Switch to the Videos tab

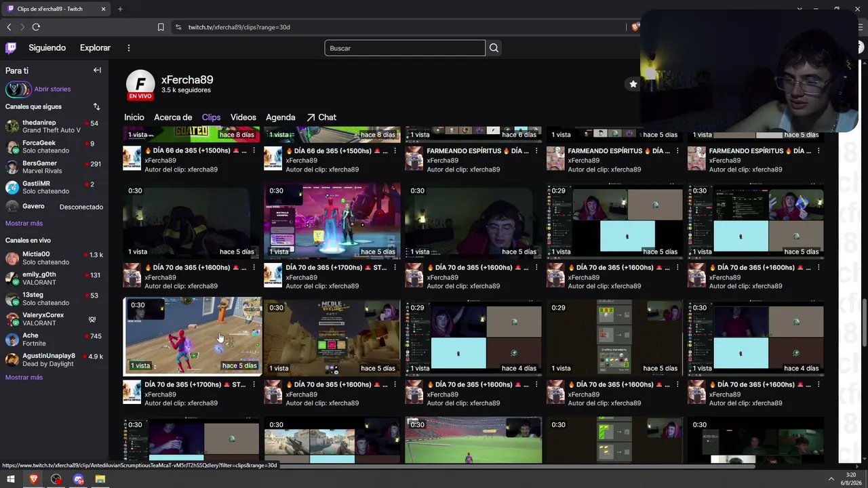point(243,117)
